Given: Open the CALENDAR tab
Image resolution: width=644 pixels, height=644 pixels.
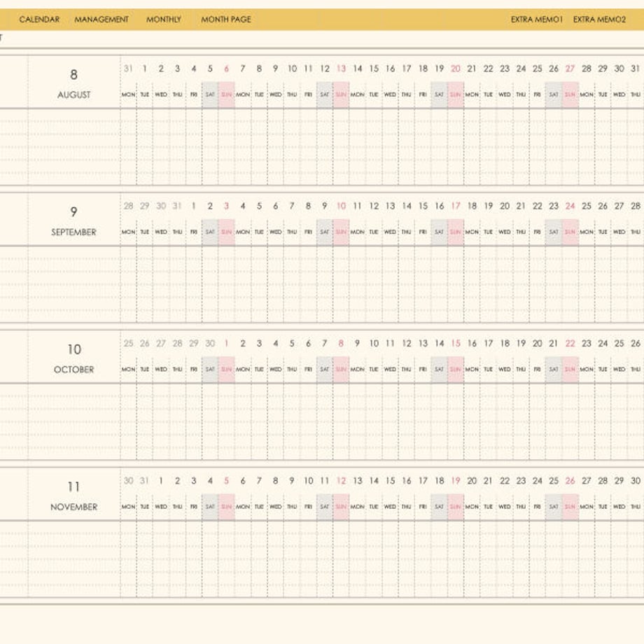Looking at the screenshot, I should (x=39, y=20).
